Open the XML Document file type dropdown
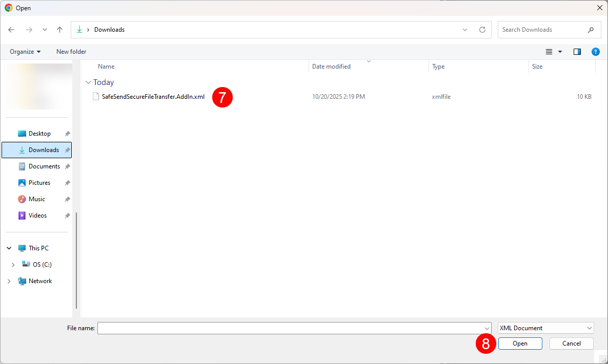608x364 pixels. [x=545, y=328]
